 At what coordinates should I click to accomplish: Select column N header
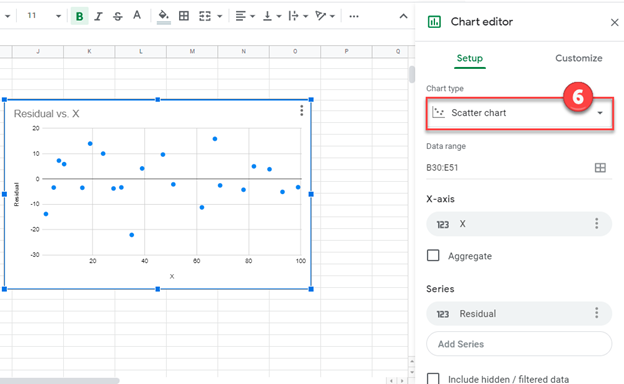[244, 51]
